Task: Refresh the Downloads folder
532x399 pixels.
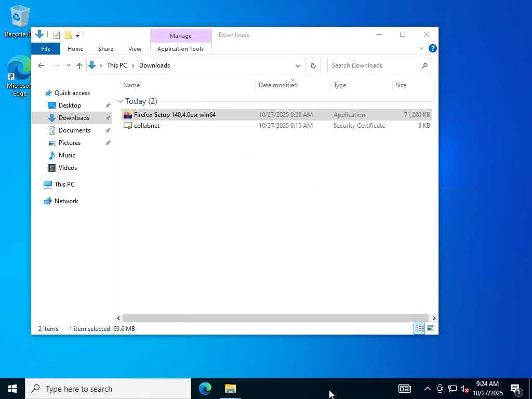Action: pyautogui.click(x=313, y=66)
